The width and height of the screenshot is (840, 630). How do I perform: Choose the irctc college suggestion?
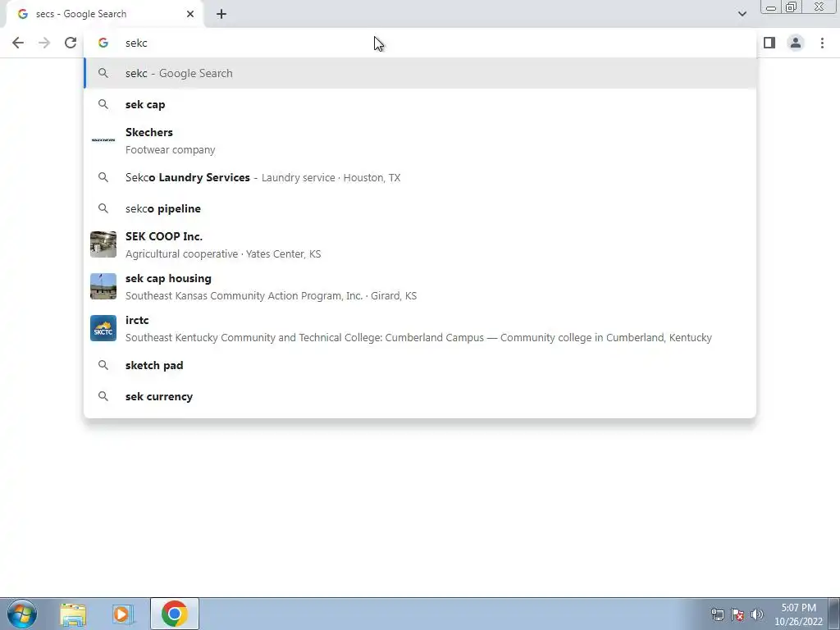point(420,328)
